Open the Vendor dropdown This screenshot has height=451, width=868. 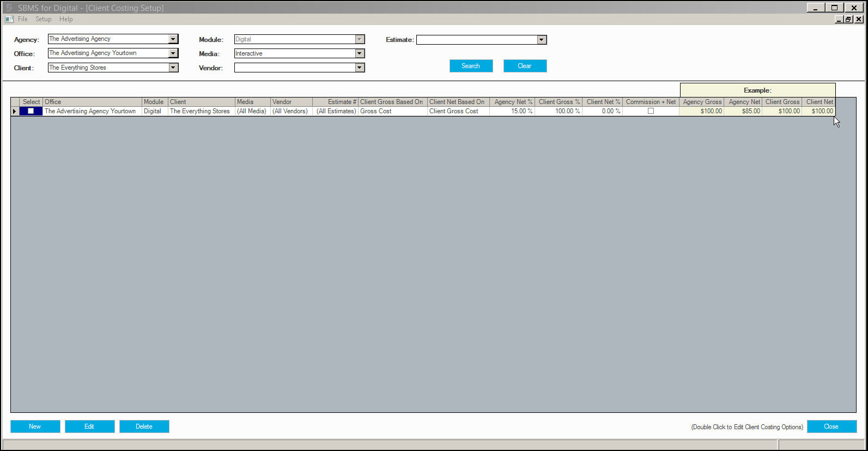359,68
